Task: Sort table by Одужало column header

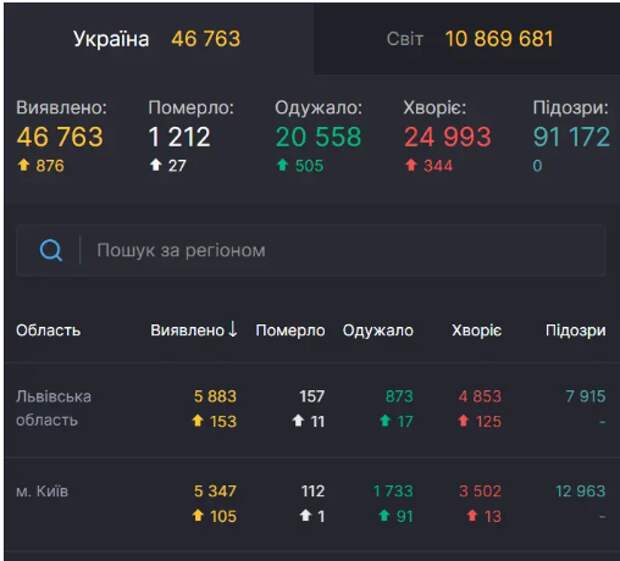Action: pyautogui.click(x=378, y=330)
